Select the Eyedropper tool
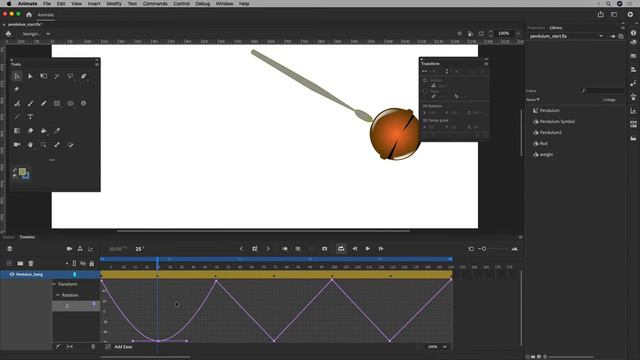 [x=57, y=131]
